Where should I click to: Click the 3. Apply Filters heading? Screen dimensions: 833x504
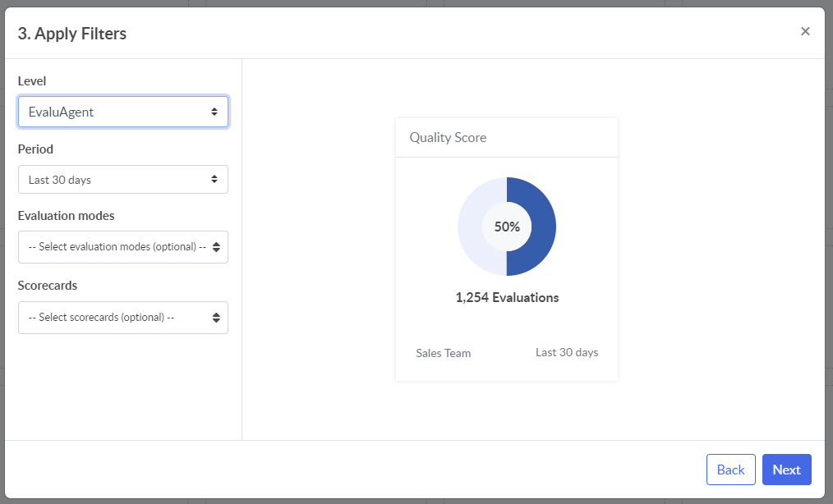(x=72, y=34)
